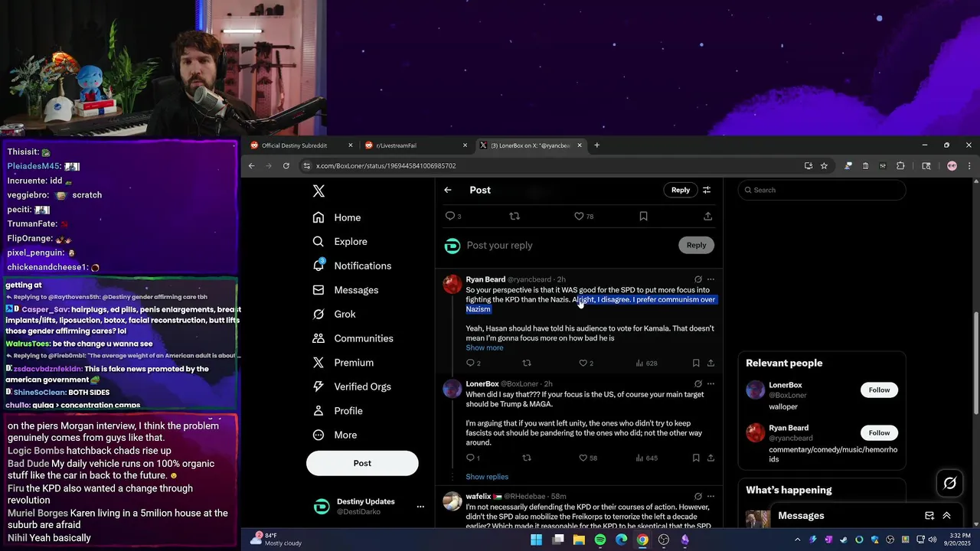
Task: Go to Home in sidebar
Action: point(337,217)
